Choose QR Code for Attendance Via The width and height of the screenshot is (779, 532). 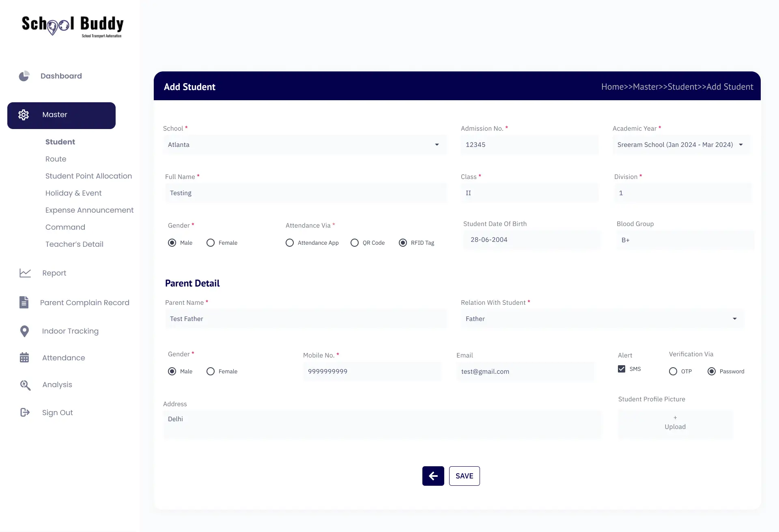[x=354, y=243]
